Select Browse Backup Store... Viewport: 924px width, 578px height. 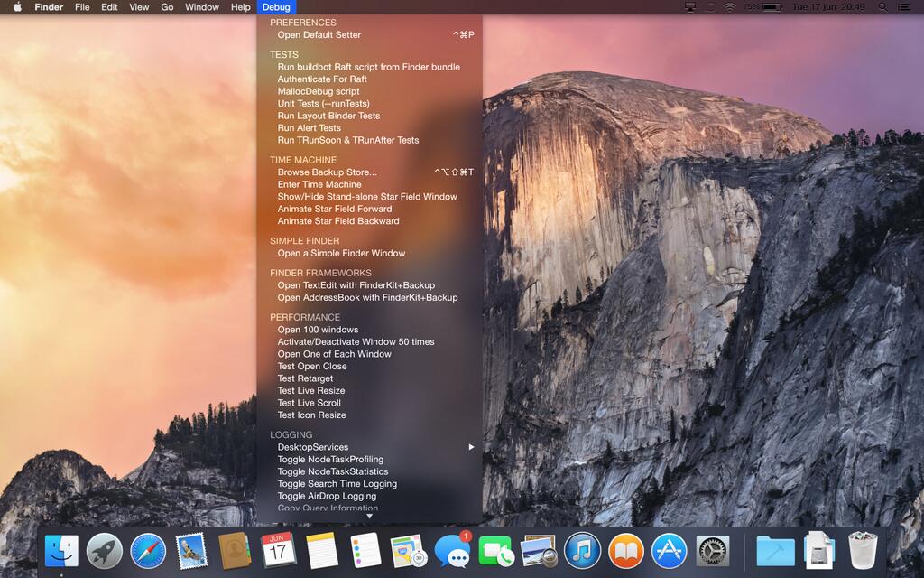[369, 172]
